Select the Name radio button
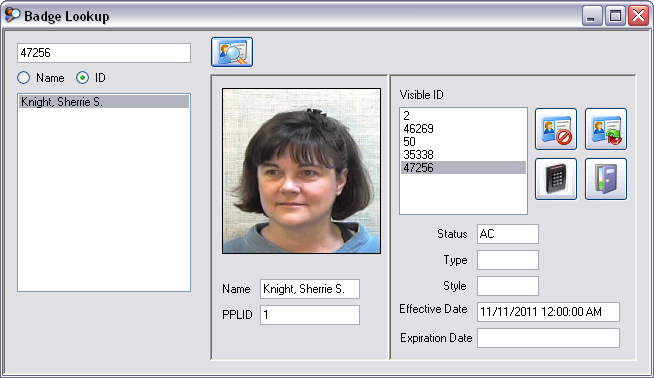 coord(24,78)
